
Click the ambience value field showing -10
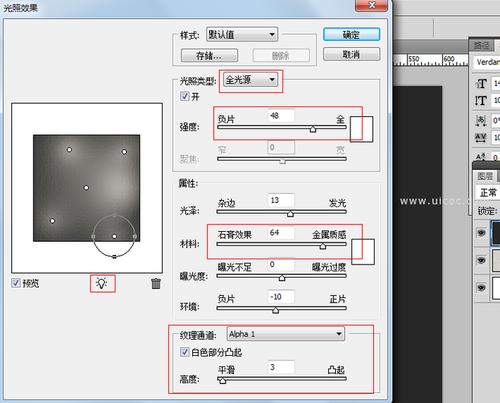(281, 297)
